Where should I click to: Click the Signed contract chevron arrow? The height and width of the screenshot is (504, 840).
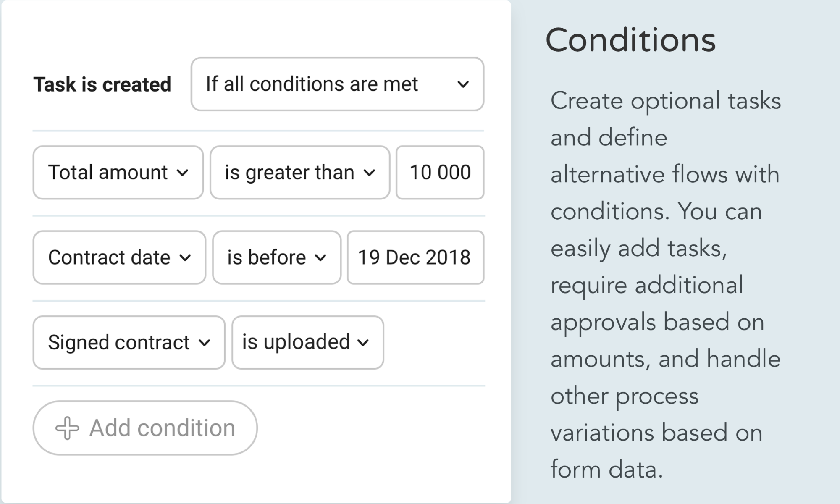[205, 343]
